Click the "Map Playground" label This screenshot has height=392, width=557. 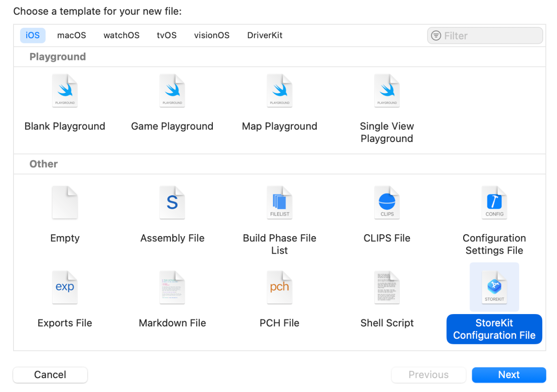click(280, 126)
